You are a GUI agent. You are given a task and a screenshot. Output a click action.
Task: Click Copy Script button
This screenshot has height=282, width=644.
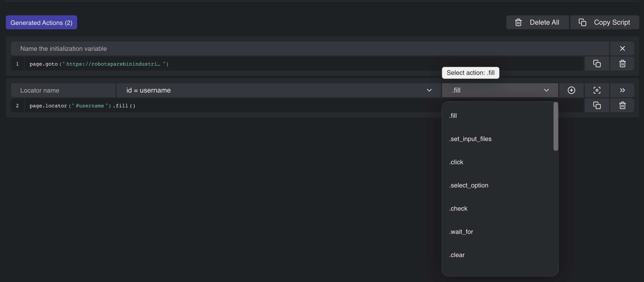605,22
